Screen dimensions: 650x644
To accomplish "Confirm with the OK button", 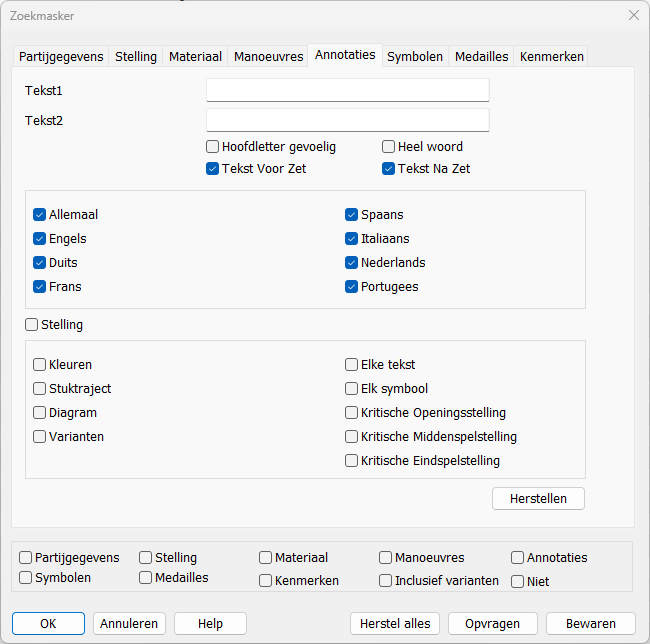I will click(x=48, y=623).
